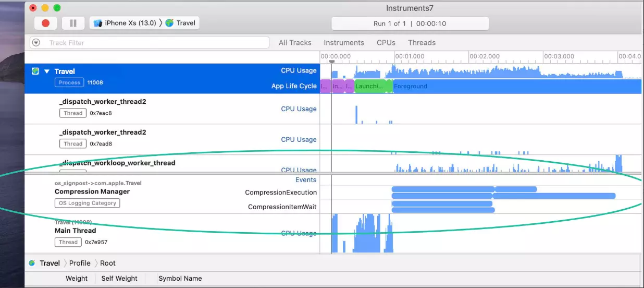This screenshot has height=288, width=644.
Task: Click the process ID 11008 text
Action: (95, 82)
